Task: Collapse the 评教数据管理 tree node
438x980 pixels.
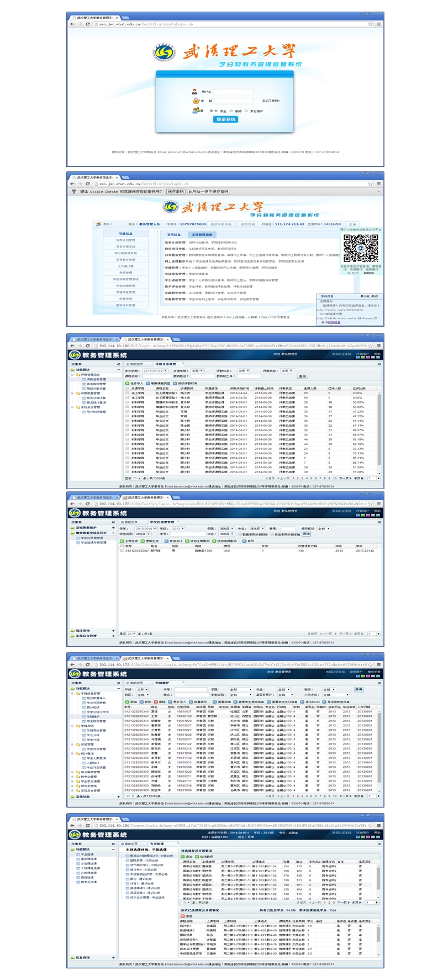Action: 72,394
